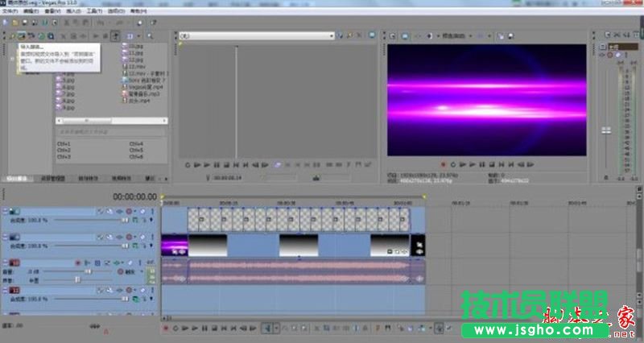Click the Get Media from Web globe icon

pyautogui.click(x=42, y=36)
